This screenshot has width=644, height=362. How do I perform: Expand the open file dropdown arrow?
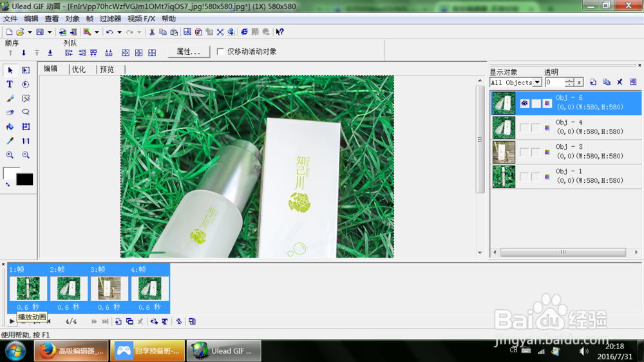point(30,32)
